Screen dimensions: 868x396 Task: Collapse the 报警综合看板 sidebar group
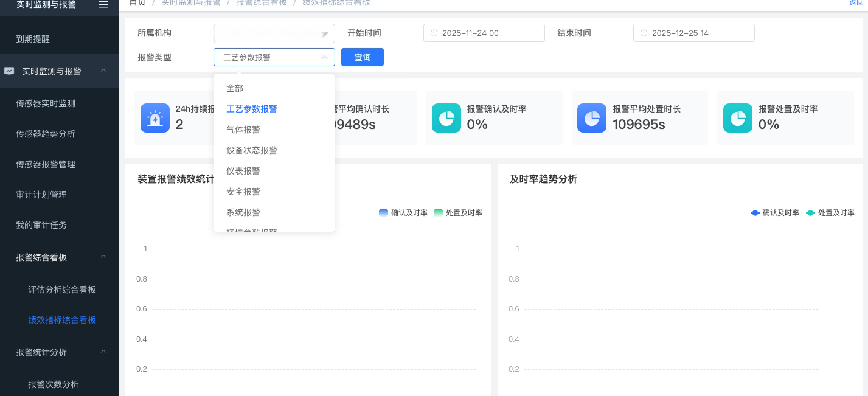coord(103,257)
